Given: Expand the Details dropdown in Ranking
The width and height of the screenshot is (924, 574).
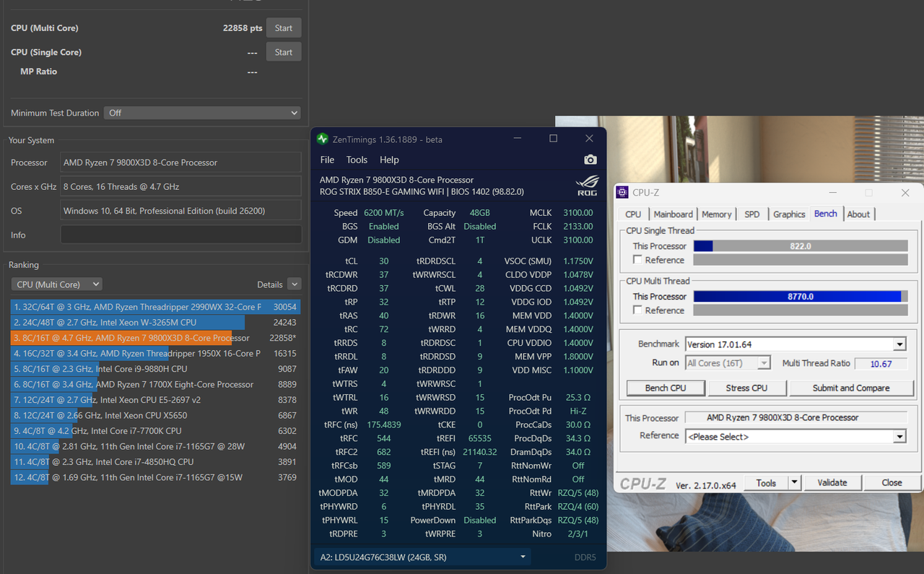Looking at the screenshot, I should 294,284.
